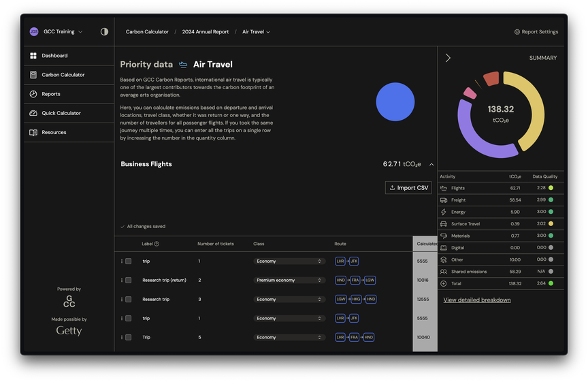Click the Quick Calculator gauge icon
The height and width of the screenshot is (382, 588).
click(x=33, y=113)
